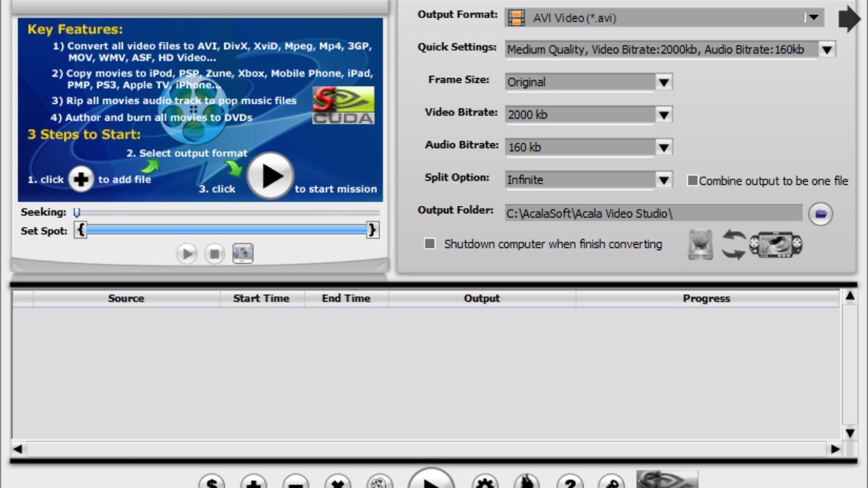
Task: Enable Shutdown computer when finish converting
Action: 430,244
